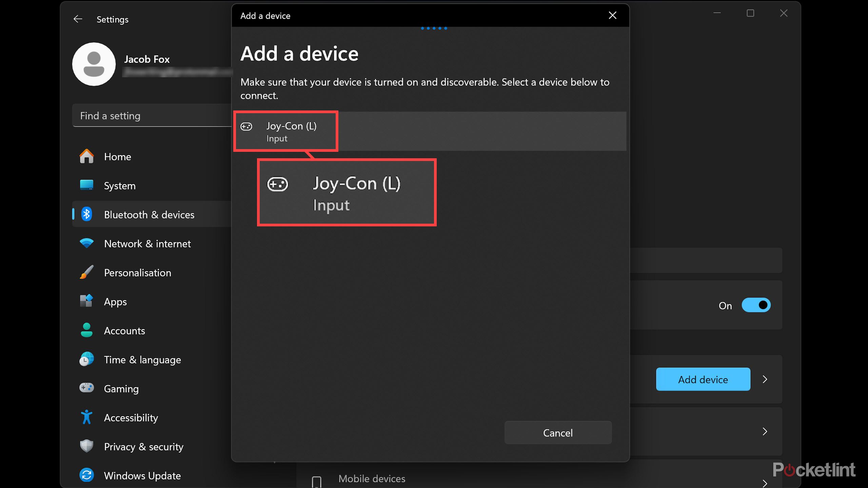Click the Apps label in sidebar
Viewport: 868px width, 488px height.
[115, 302]
